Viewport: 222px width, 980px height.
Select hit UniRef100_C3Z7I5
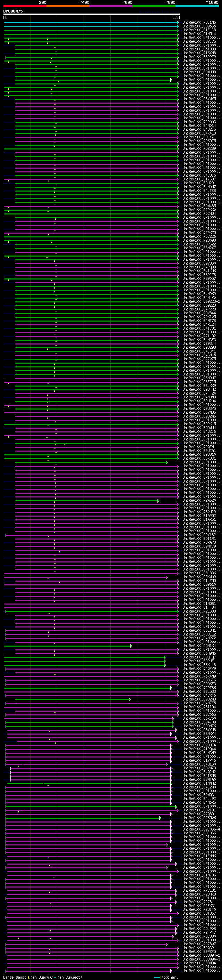tap(199, 382)
